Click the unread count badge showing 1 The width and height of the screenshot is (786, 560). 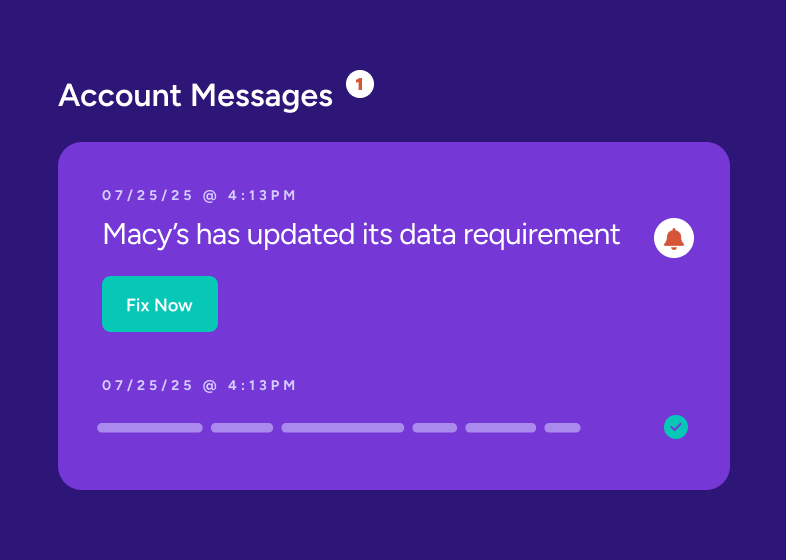click(x=360, y=85)
